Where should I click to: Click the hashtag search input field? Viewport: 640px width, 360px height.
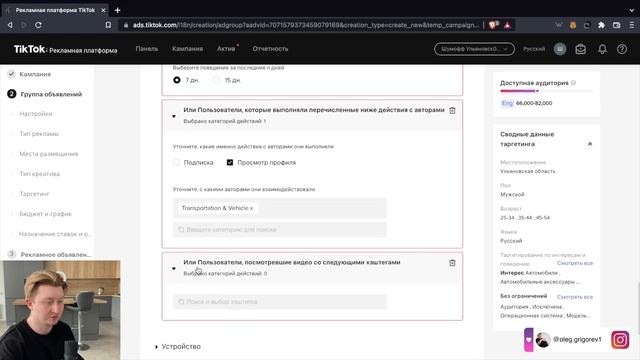coord(280,302)
